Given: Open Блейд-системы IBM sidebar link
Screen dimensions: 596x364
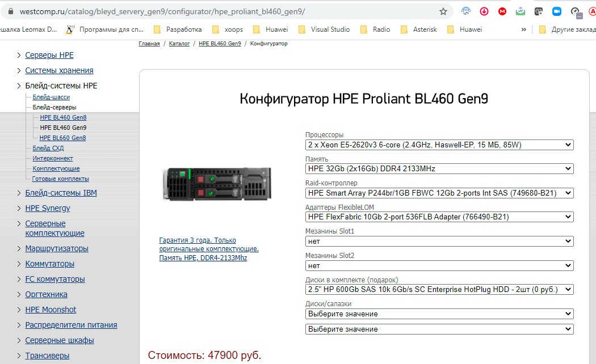Looking at the screenshot, I should tap(61, 193).
